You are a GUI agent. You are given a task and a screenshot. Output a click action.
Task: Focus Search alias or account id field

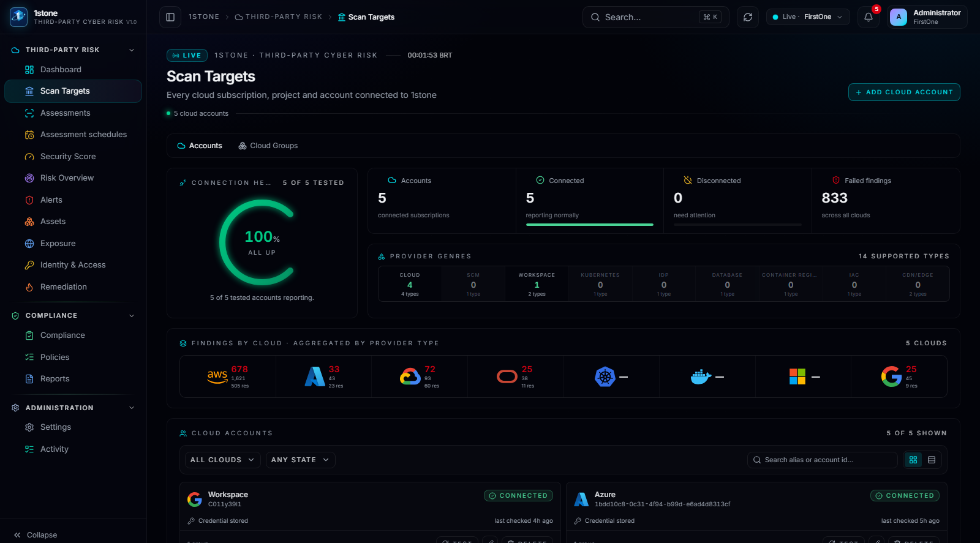(x=823, y=460)
